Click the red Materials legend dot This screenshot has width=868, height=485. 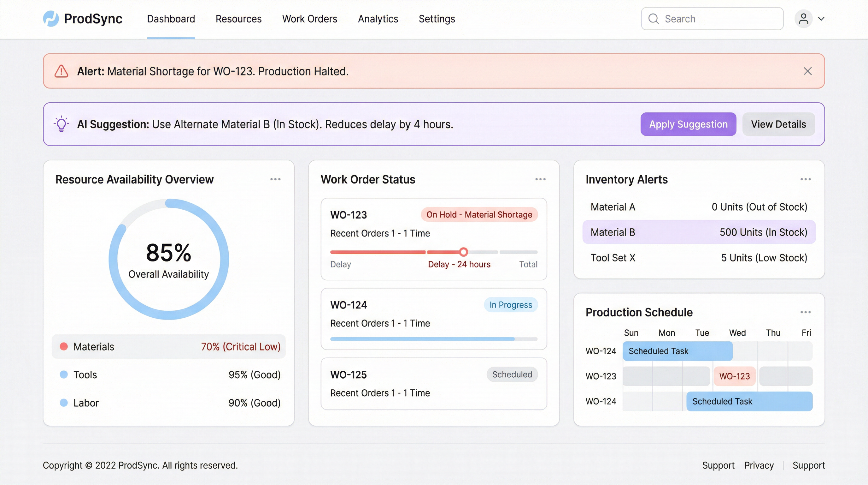coord(64,346)
